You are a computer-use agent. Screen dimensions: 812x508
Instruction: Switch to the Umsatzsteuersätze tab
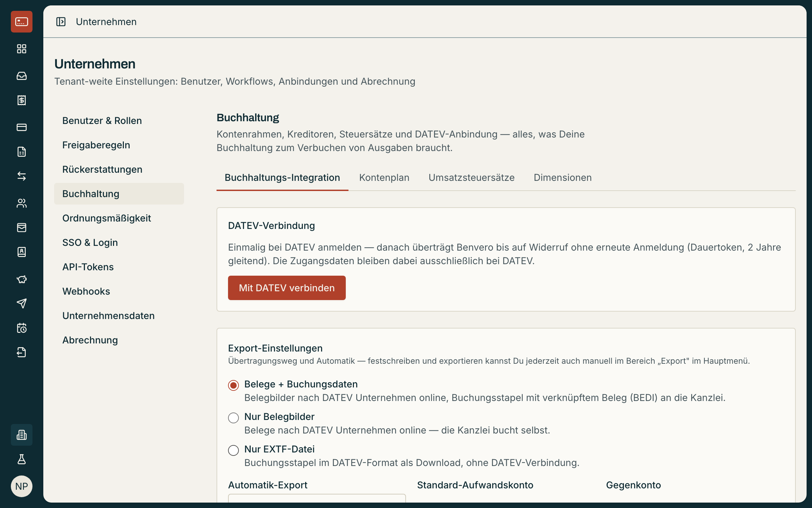(472, 177)
